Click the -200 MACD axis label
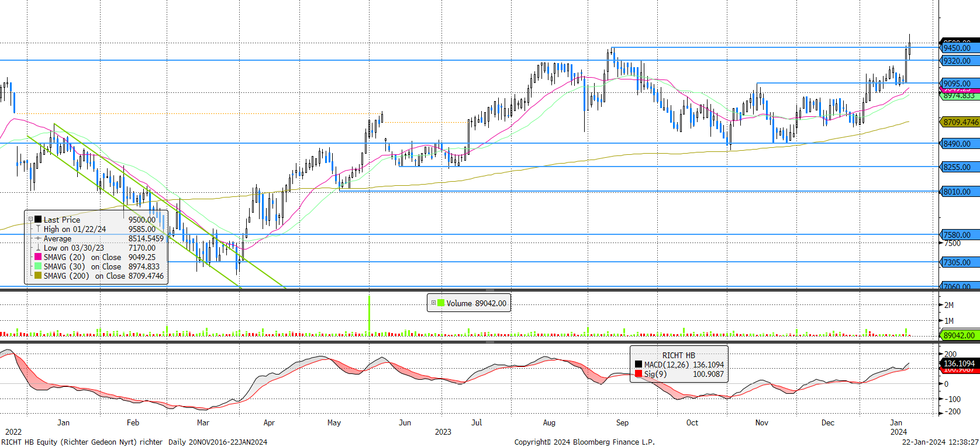 click(x=951, y=411)
